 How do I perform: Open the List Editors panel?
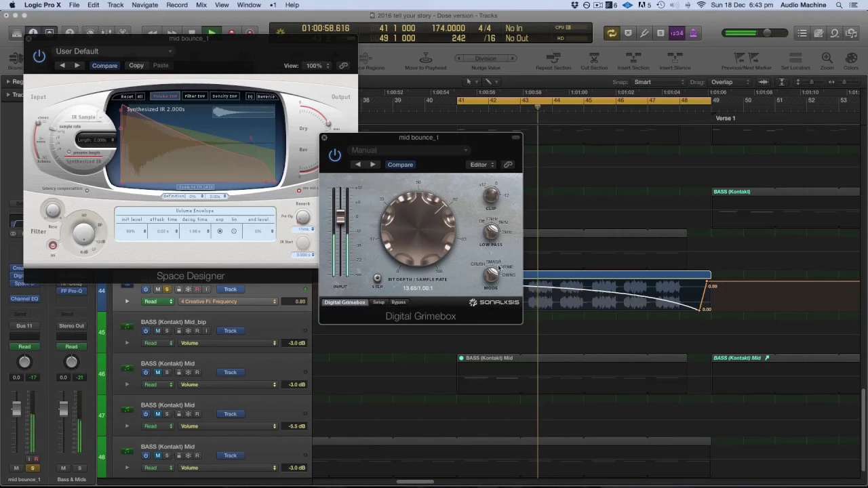802,33
